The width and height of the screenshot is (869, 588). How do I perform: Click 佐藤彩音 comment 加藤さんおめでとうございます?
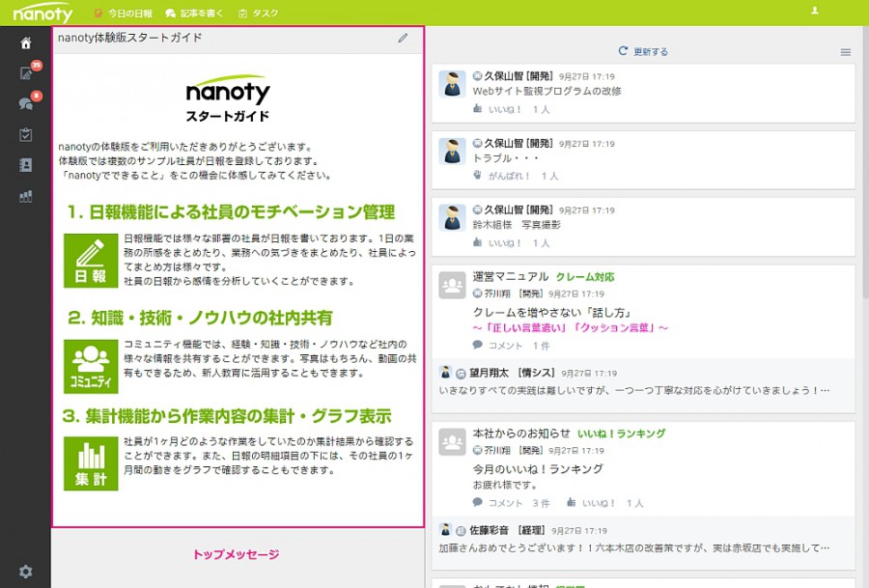(634, 547)
